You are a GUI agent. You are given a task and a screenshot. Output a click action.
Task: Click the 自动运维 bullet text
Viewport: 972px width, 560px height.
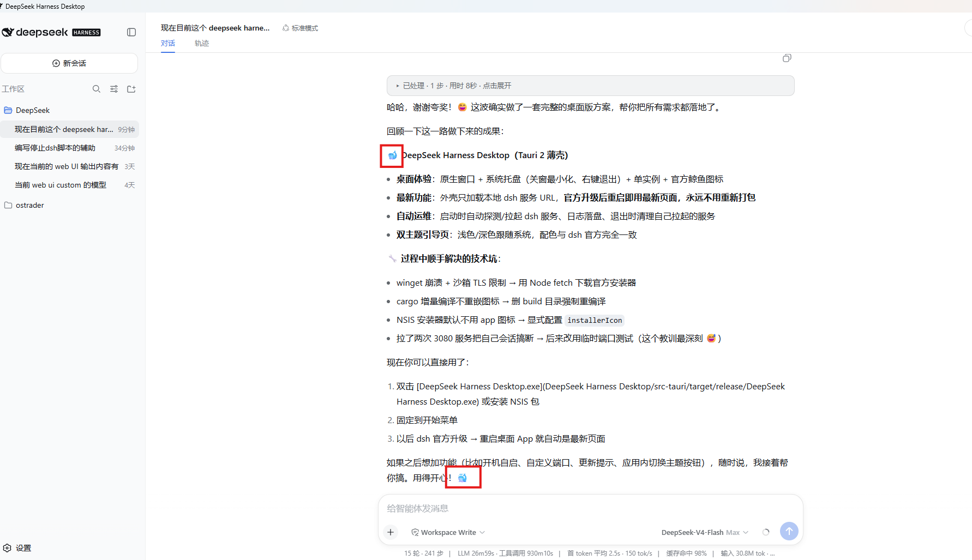point(555,216)
